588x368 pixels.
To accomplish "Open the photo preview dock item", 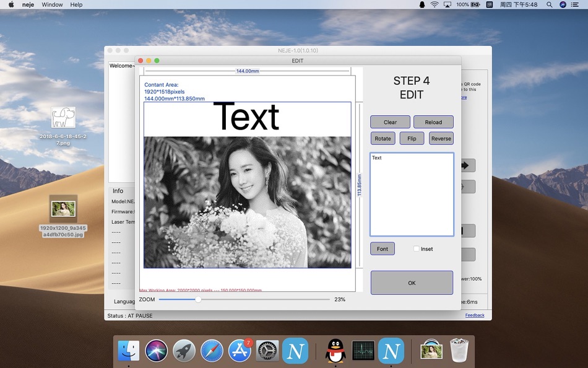I will click(431, 351).
